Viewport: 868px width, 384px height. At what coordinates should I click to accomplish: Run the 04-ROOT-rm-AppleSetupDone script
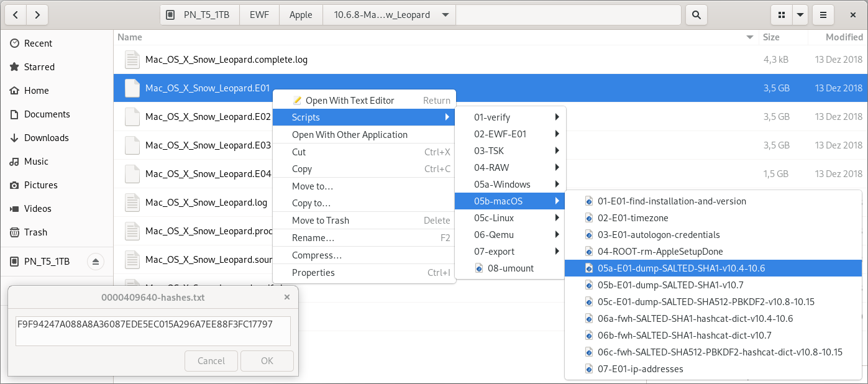pyautogui.click(x=714, y=252)
